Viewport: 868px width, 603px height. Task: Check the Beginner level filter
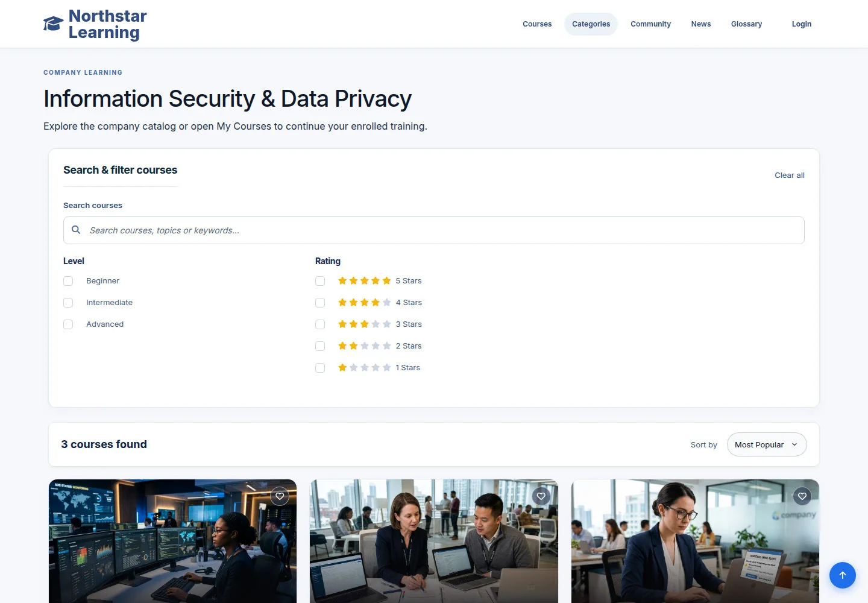tap(68, 281)
